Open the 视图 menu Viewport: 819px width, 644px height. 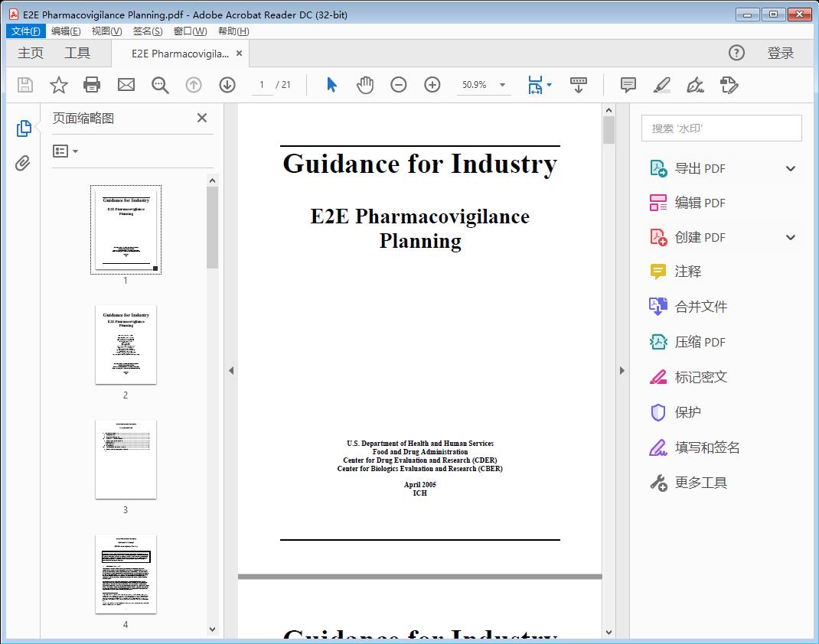(106, 31)
